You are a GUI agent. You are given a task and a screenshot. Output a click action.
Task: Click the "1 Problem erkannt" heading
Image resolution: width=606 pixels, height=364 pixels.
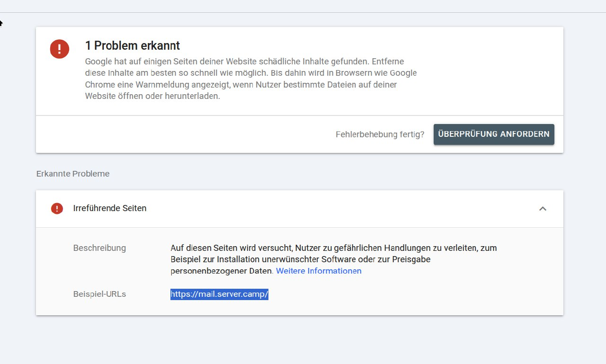(133, 45)
